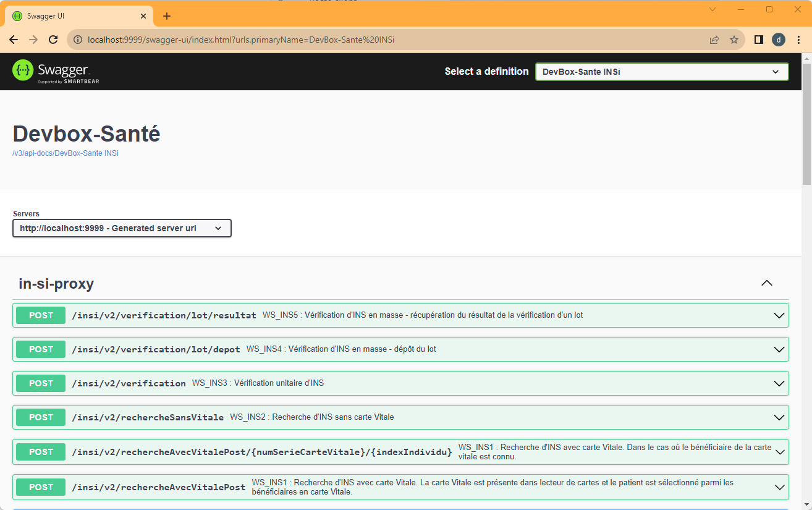Click the Swagger logo
Viewport: 812px width, 510px height.
pyautogui.click(x=56, y=71)
